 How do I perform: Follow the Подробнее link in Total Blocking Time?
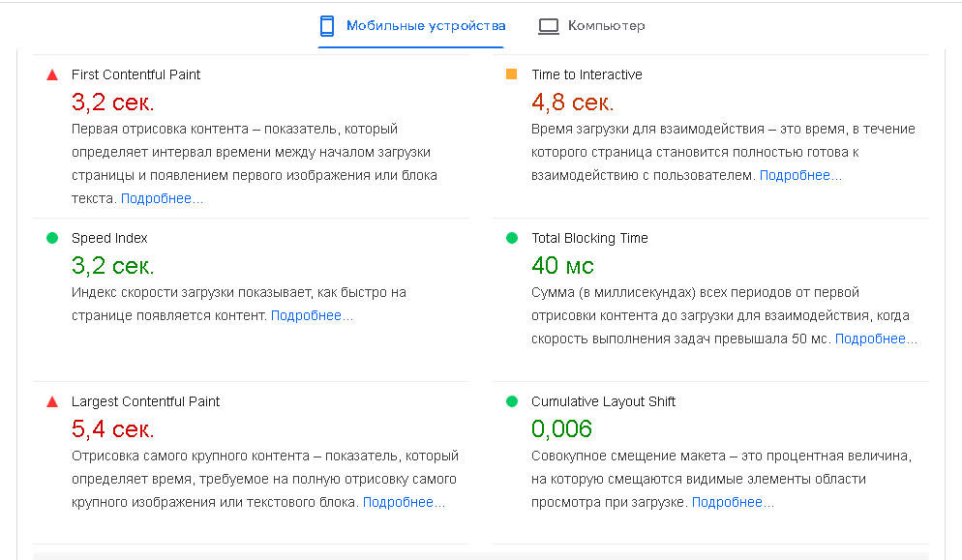(876, 339)
